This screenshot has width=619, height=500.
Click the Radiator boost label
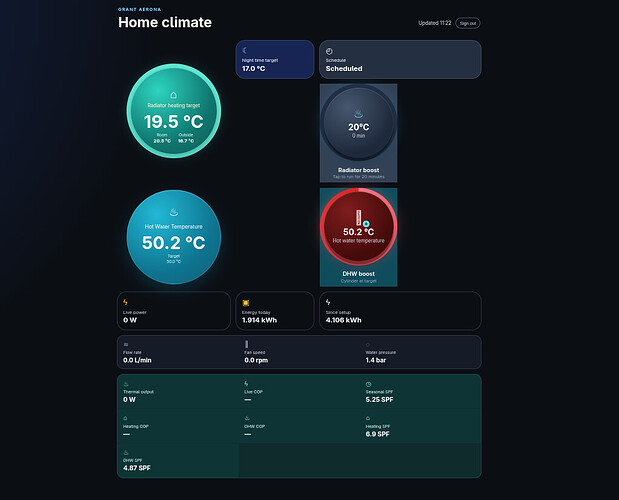click(x=358, y=170)
